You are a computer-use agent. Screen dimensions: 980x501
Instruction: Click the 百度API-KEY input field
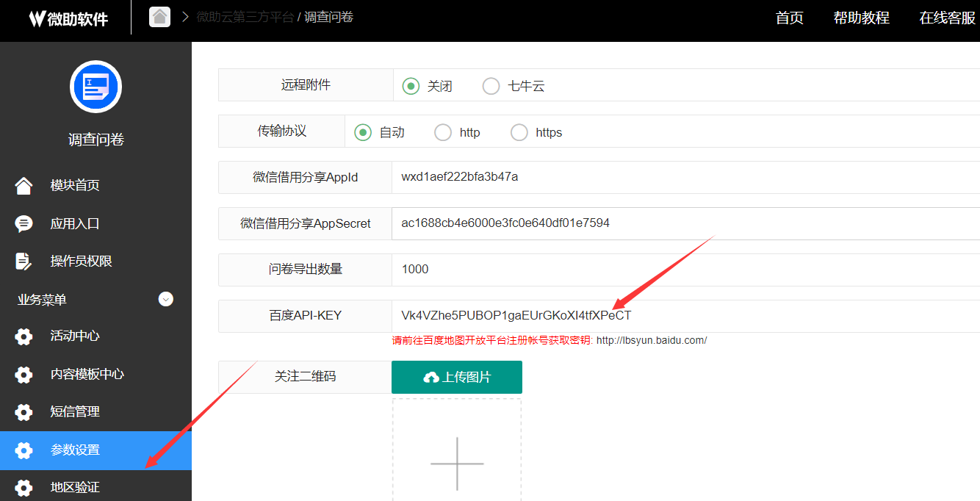pos(685,316)
